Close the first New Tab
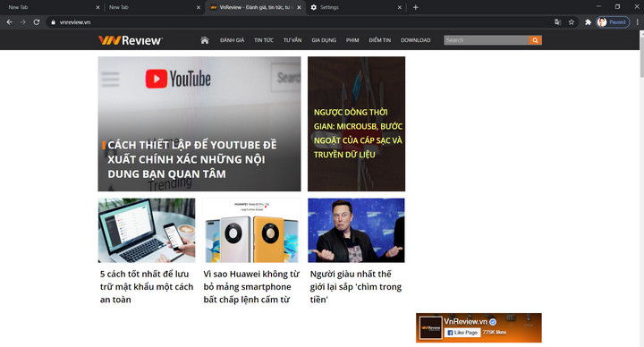The height and width of the screenshot is (347, 644). pos(97,7)
